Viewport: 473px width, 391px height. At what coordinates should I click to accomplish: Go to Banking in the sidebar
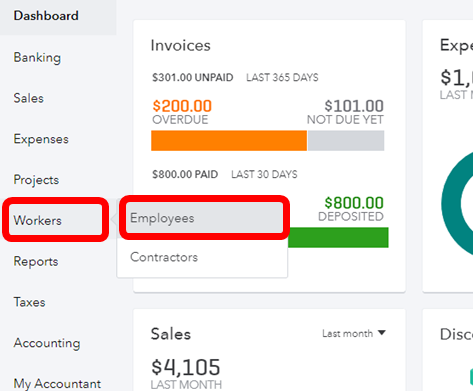37,58
